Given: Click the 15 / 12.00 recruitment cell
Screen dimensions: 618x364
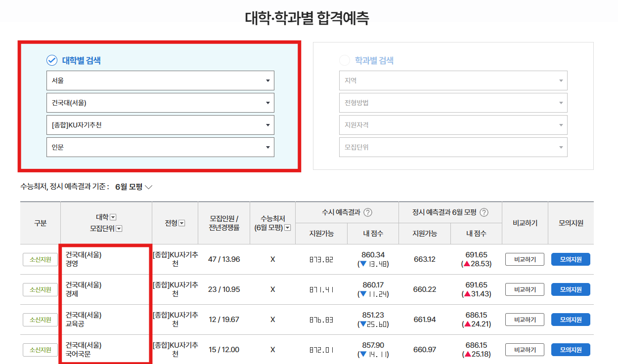Looking at the screenshot, I should 224,350.
